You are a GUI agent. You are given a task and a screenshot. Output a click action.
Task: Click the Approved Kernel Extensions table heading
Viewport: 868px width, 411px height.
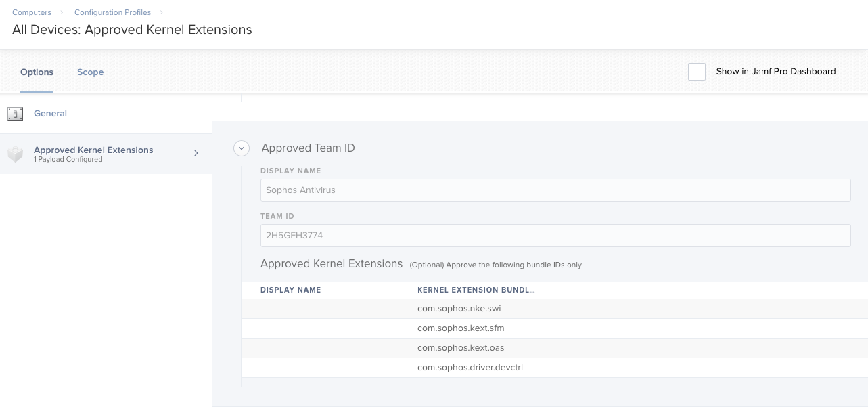pos(332,264)
